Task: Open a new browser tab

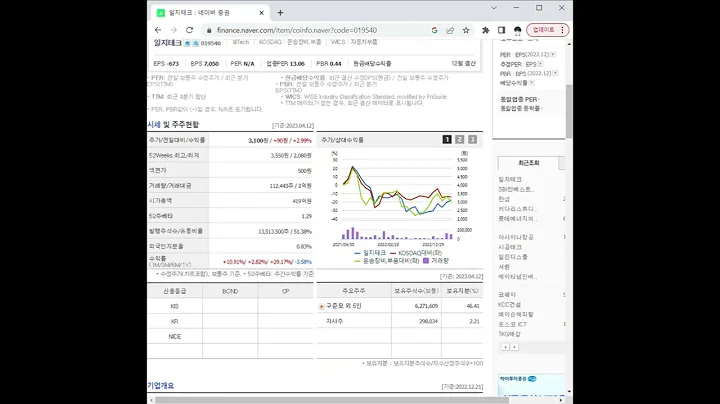Action: [x=280, y=13]
